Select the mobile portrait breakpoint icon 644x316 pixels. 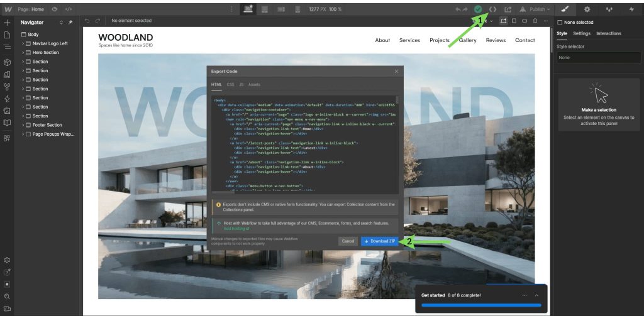coord(298,9)
